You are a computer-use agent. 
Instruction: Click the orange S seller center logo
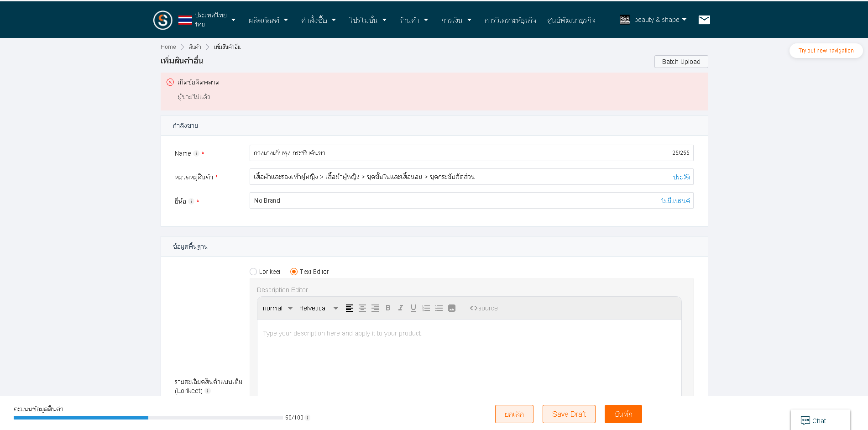163,20
